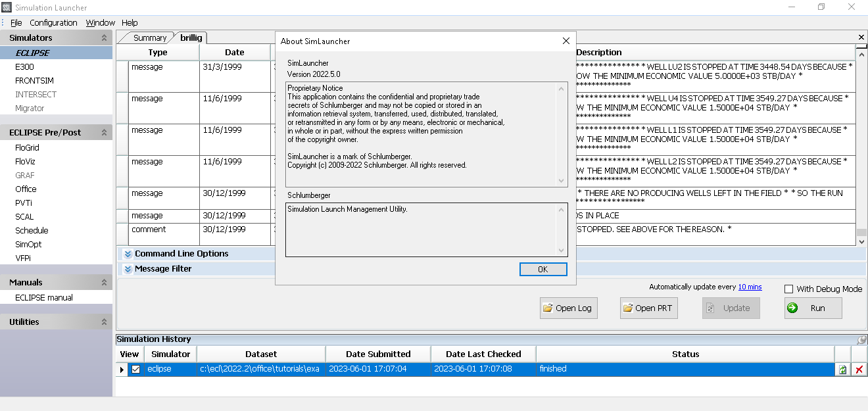The image size is (868, 411).
Task: Launch SCAL tool
Action: [24, 217]
